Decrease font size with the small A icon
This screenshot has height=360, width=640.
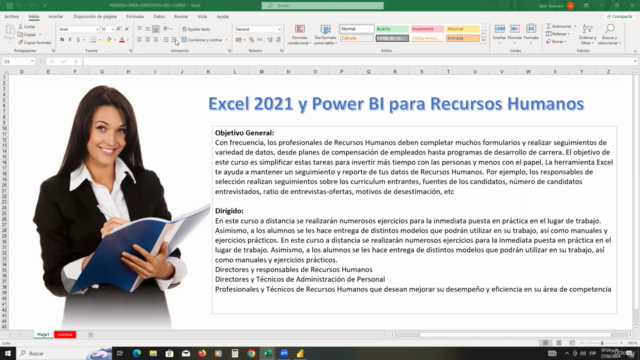coord(127,29)
